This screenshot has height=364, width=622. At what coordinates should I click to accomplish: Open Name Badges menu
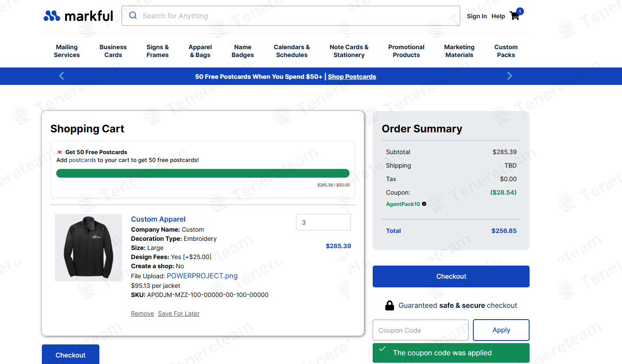[243, 51]
